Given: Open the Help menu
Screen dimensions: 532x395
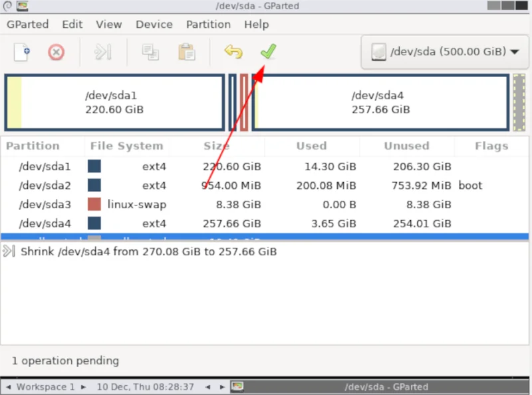Looking at the screenshot, I should point(256,25).
